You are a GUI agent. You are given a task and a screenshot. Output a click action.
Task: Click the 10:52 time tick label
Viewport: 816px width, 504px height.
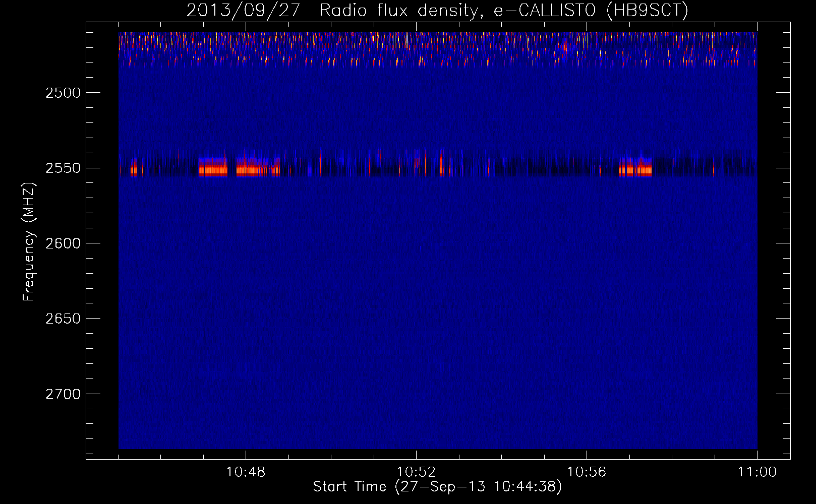click(416, 472)
